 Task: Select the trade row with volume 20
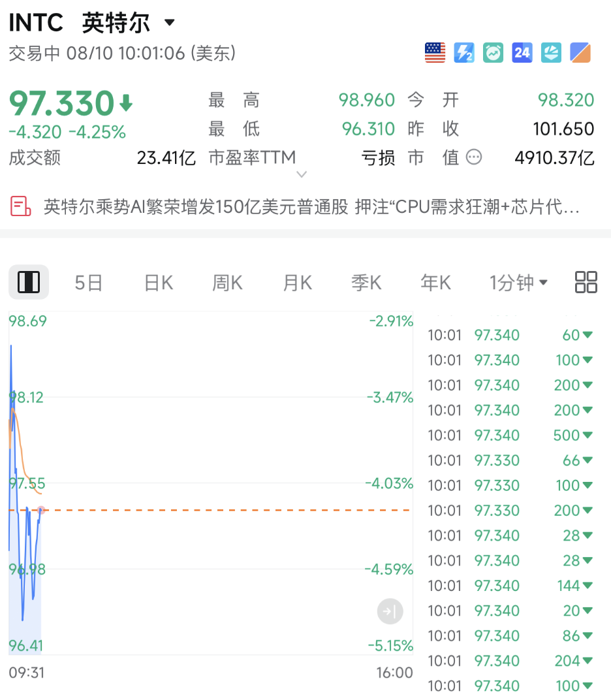[x=510, y=611]
